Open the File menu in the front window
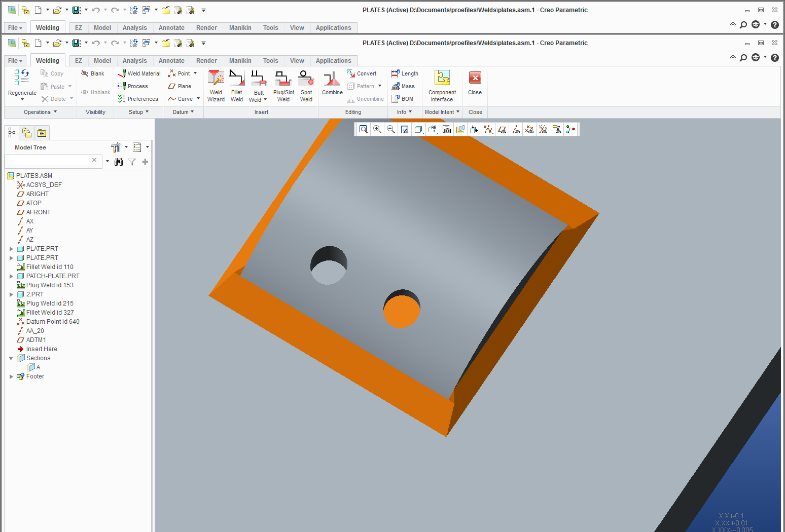Viewport: 785px width, 532px height. (x=15, y=61)
